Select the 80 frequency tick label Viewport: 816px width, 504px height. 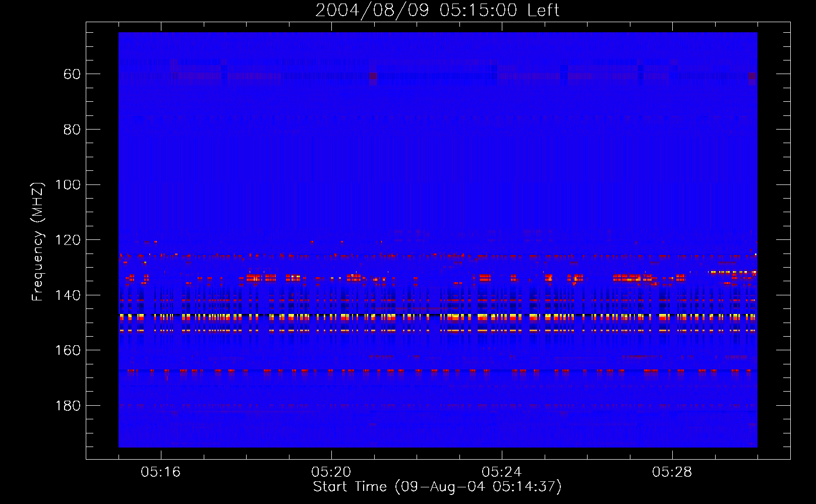(72, 130)
